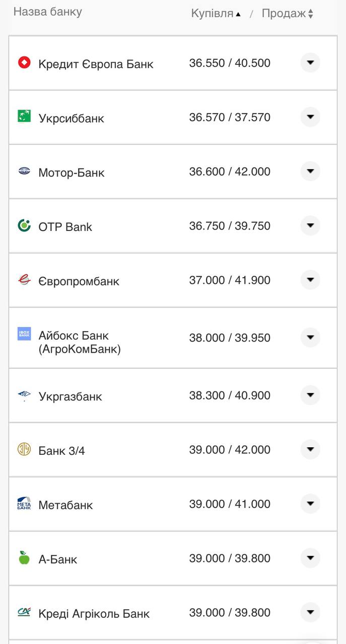Click the А-Банк green apple logo
The width and height of the screenshot is (346, 644).
click(24, 558)
